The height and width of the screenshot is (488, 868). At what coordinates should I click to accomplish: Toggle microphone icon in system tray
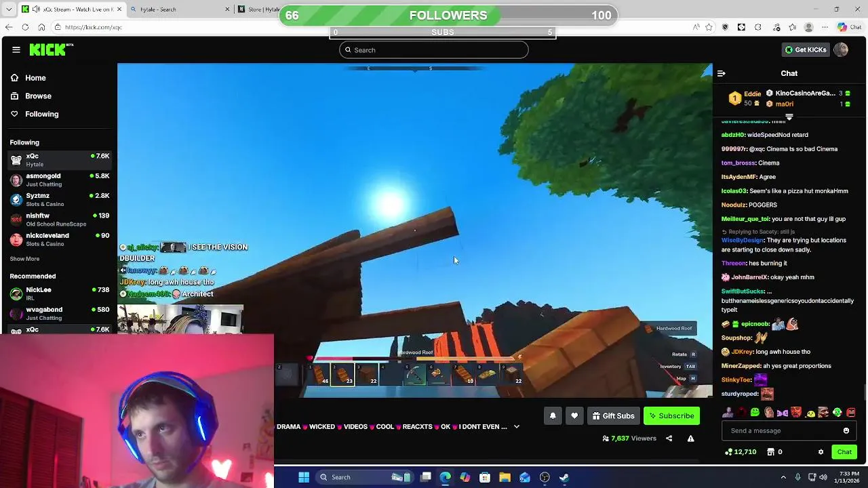[797, 477]
